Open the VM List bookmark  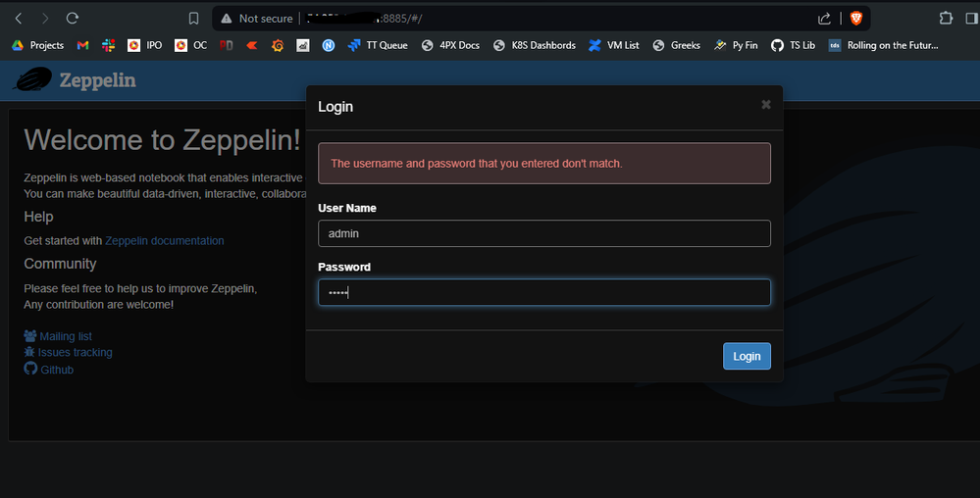pyautogui.click(x=614, y=45)
